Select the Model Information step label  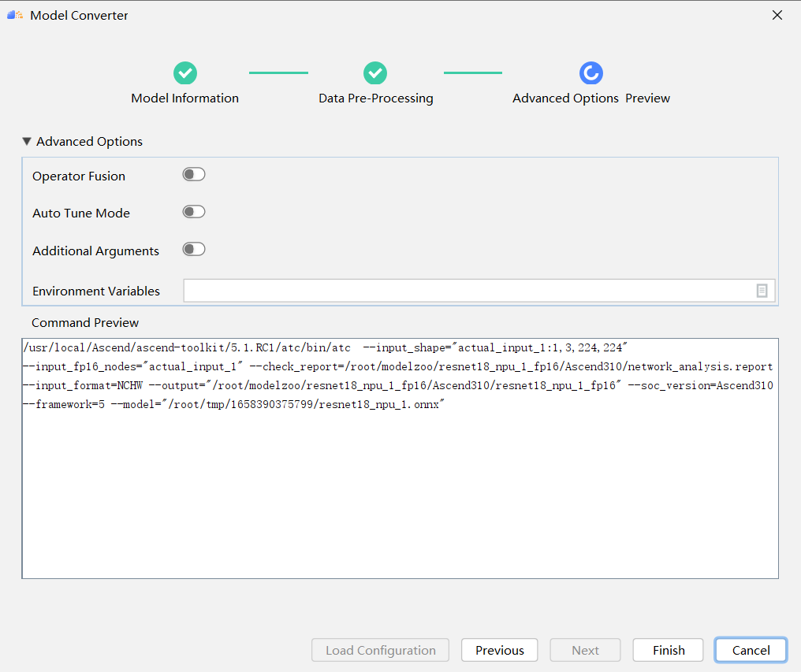(185, 98)
